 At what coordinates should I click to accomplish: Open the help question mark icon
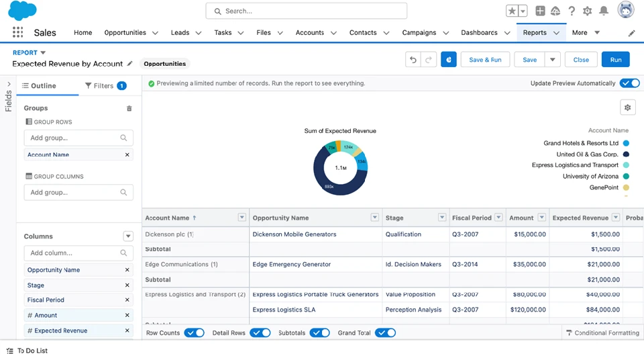[572, 11]
